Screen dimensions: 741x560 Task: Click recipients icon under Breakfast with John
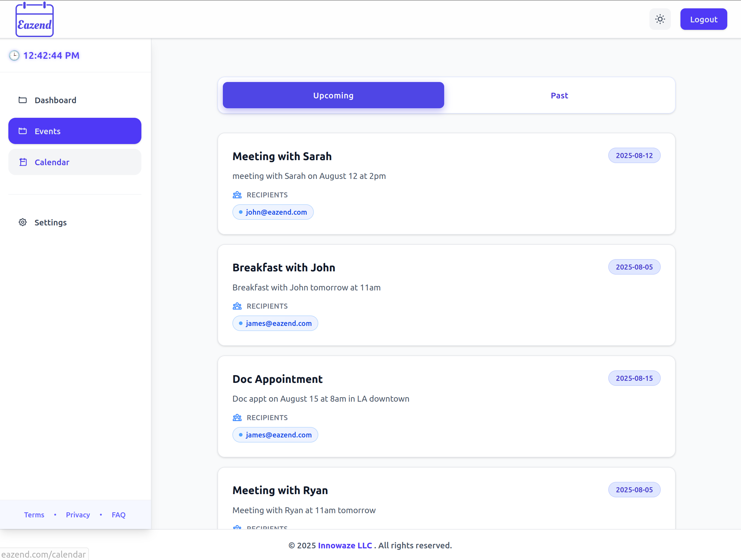point(237,306)
